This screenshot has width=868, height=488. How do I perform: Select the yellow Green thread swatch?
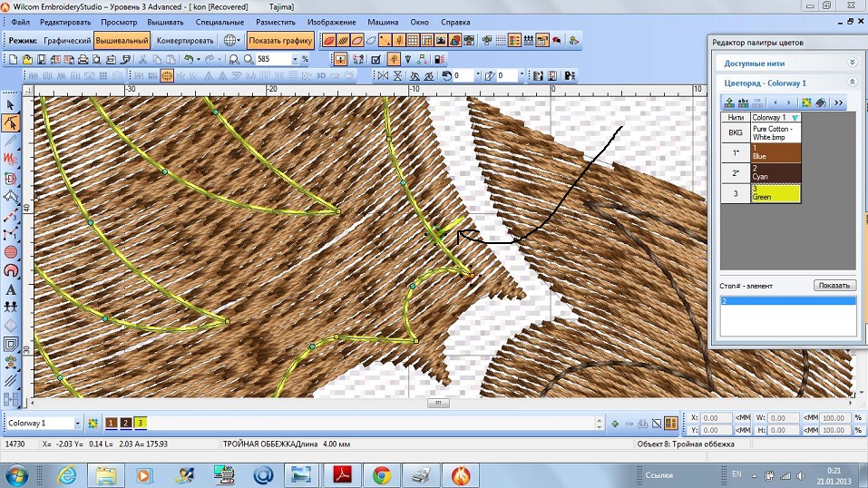pos(775,192)
